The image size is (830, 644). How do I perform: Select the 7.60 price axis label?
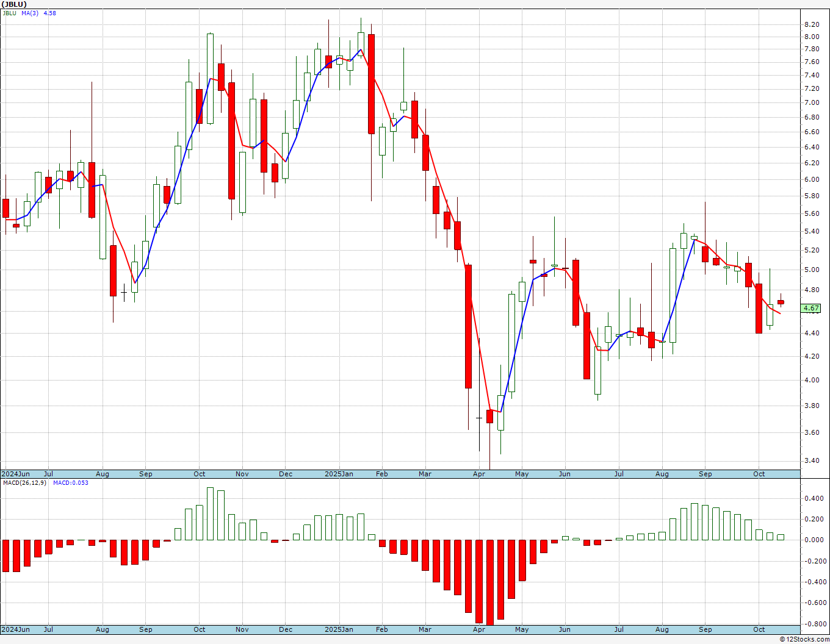tap(812, 62)
